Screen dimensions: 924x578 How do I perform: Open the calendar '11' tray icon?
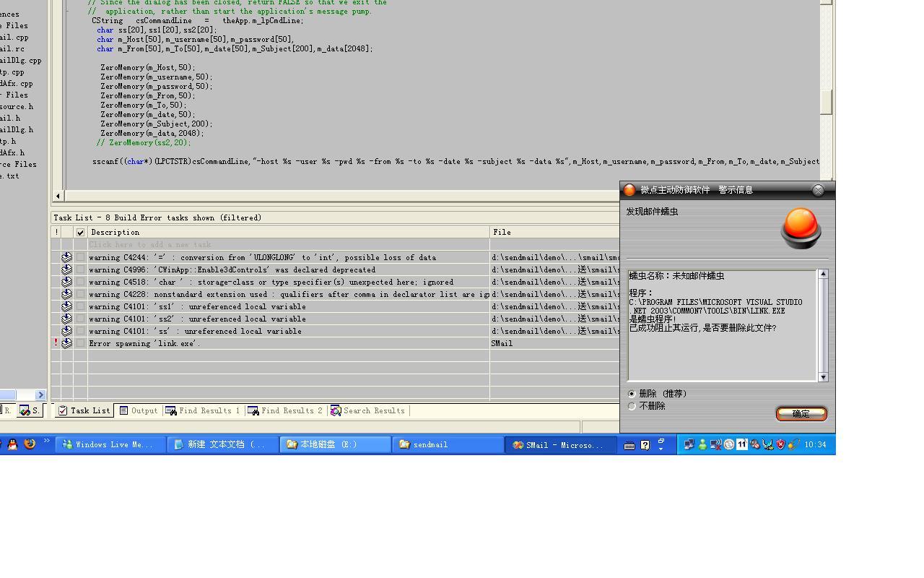point(741,444)
